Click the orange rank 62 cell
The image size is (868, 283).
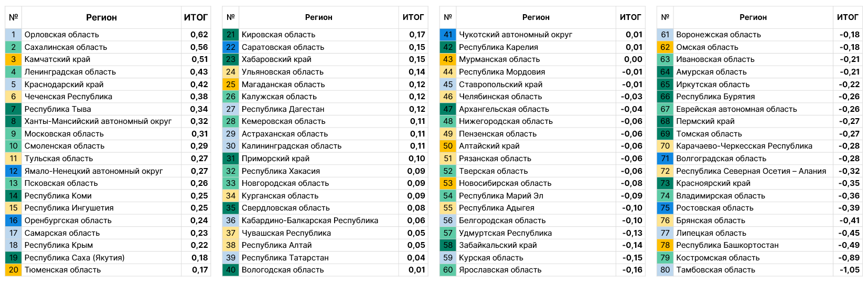tap(665, 47)
